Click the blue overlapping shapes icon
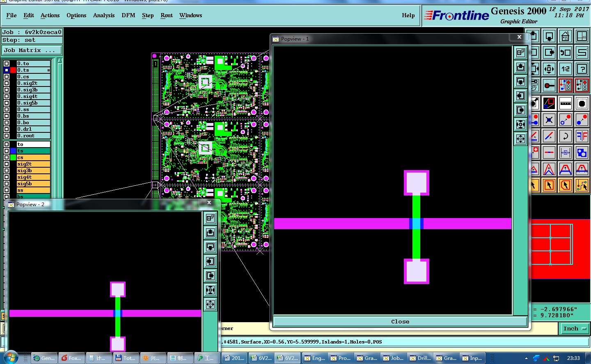This screenshot has height=364, width=591. [x=582, y=152]
